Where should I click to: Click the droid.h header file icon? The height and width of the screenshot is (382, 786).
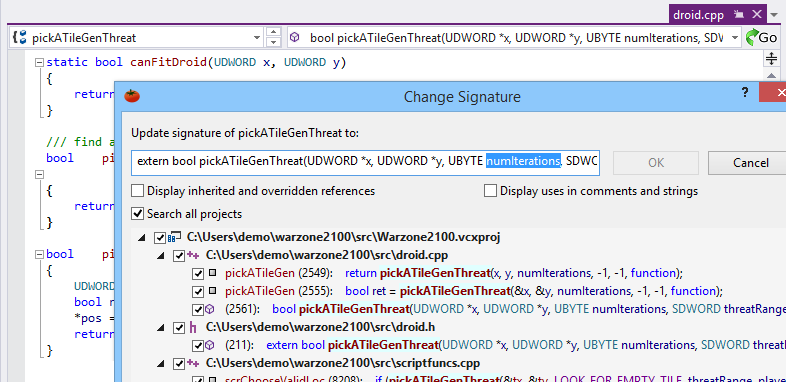tap(193, 328)
